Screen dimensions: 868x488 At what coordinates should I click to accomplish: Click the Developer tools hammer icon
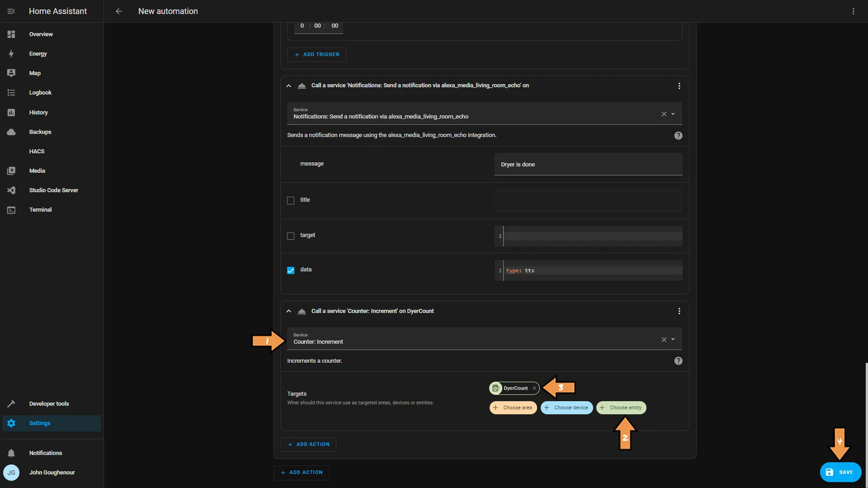[11, 404]
